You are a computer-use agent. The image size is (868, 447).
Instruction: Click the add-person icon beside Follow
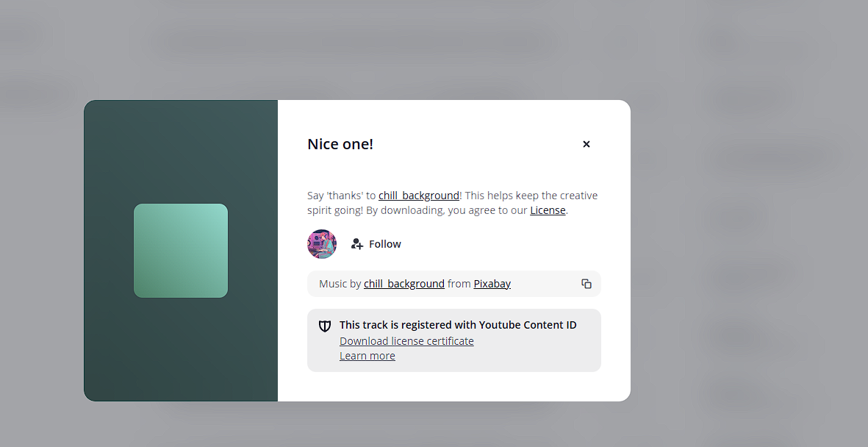(x=357, y=243)
